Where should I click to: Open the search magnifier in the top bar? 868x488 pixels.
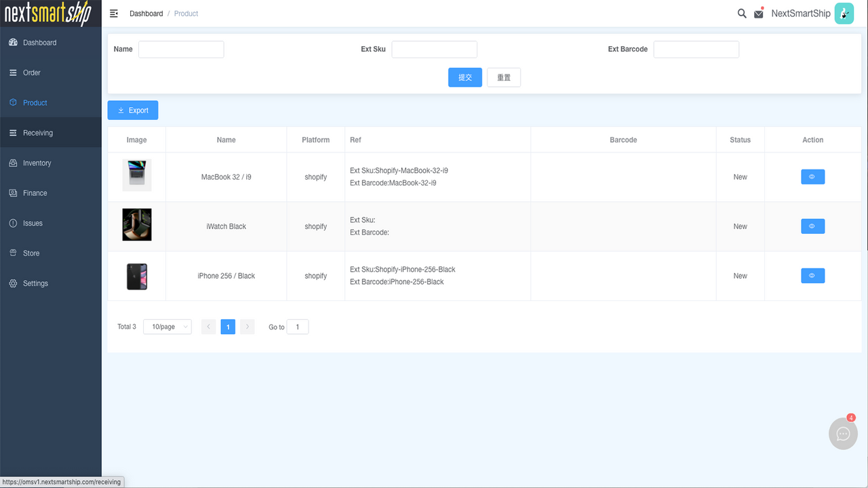pos(742,13)
